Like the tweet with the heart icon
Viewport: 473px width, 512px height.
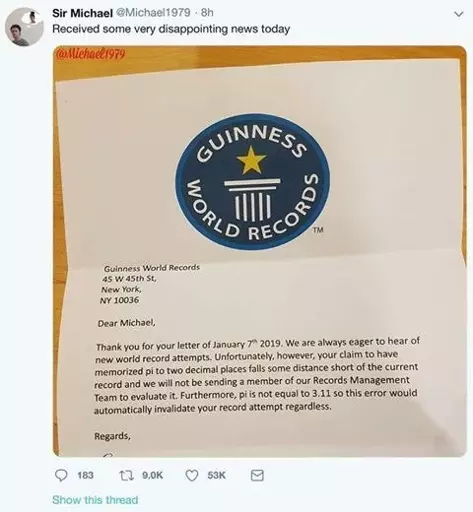coord(192,476)
